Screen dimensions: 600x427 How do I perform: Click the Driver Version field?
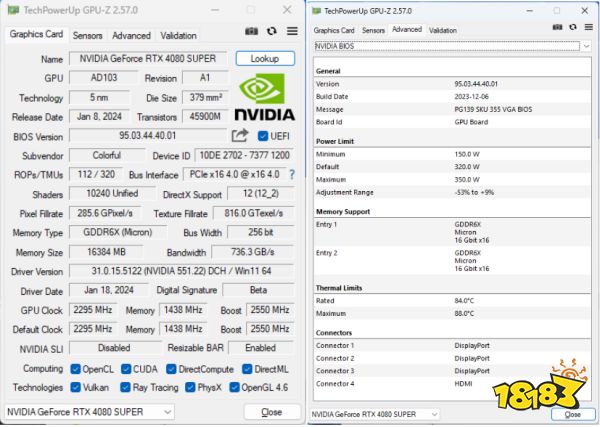(181, 271)
